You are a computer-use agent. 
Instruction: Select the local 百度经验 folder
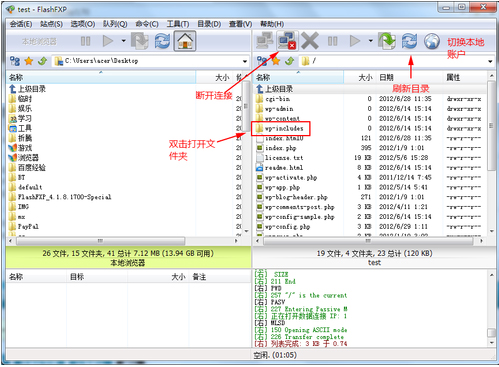click(x=27, y=167)
